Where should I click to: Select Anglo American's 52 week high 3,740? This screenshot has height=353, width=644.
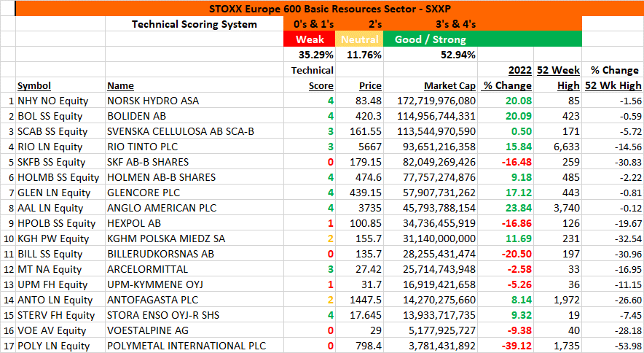[x=558, y=208]
